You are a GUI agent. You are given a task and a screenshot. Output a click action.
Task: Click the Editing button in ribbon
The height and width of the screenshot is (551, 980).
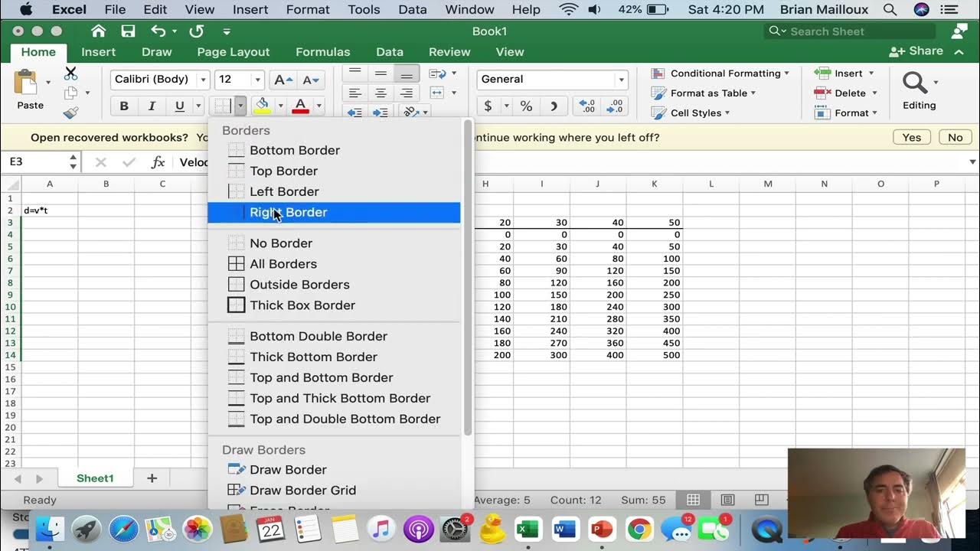click(x=919, y=92)
